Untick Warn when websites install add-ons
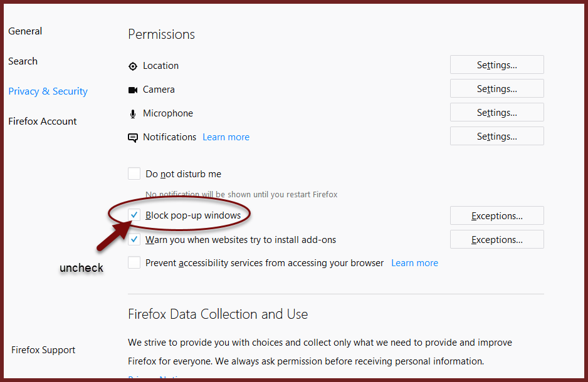The image size is (588, 382). click(x=134, y=239)
